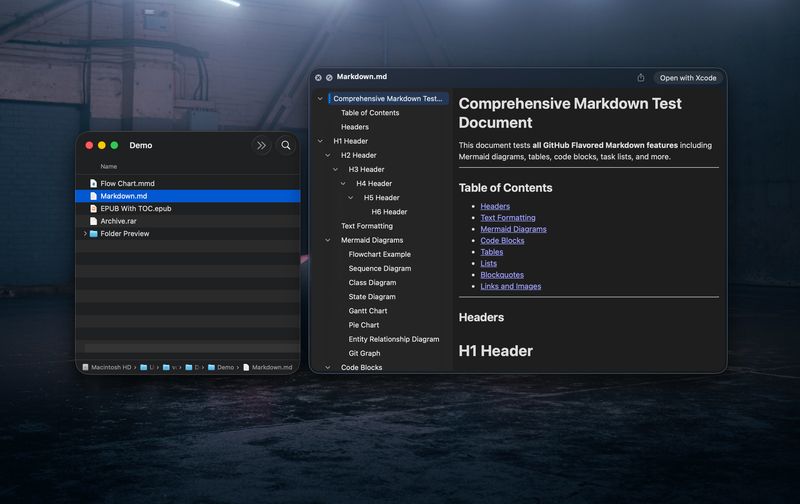Click the EPUB With TOC.epub file icon

tap(94, 209)
